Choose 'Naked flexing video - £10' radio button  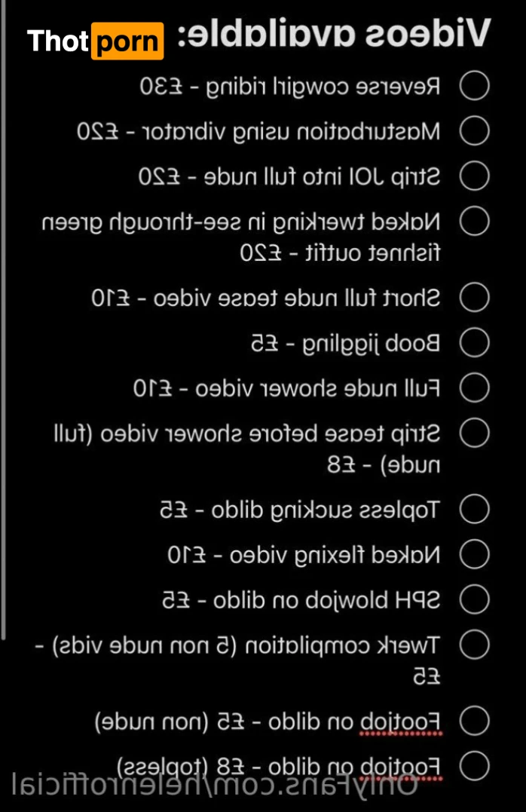pyautogui.click(x=476, y=555)
